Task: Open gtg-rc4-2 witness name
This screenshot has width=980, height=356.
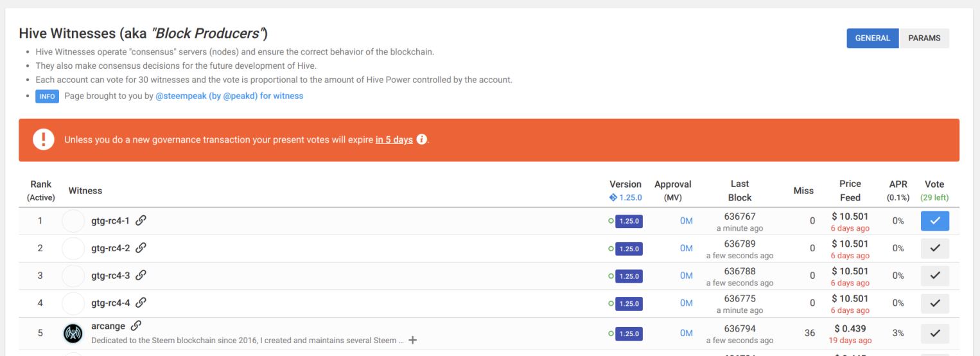Action: click(x=110, y=248)
